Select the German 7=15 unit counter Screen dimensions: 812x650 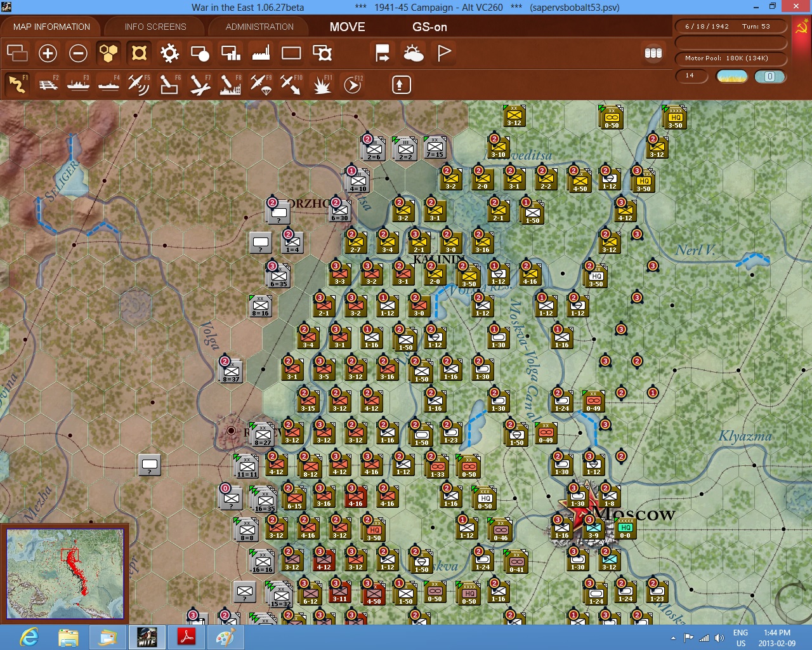[435, 147]
